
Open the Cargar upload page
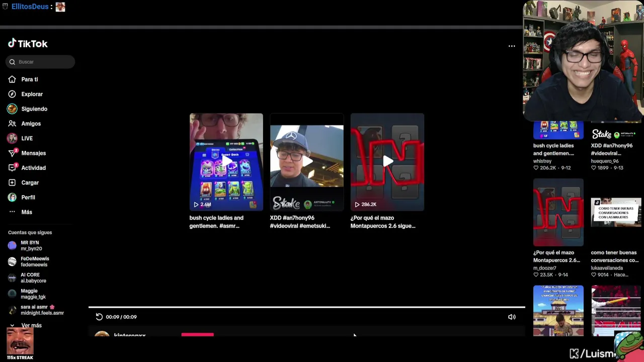point(30,183)
